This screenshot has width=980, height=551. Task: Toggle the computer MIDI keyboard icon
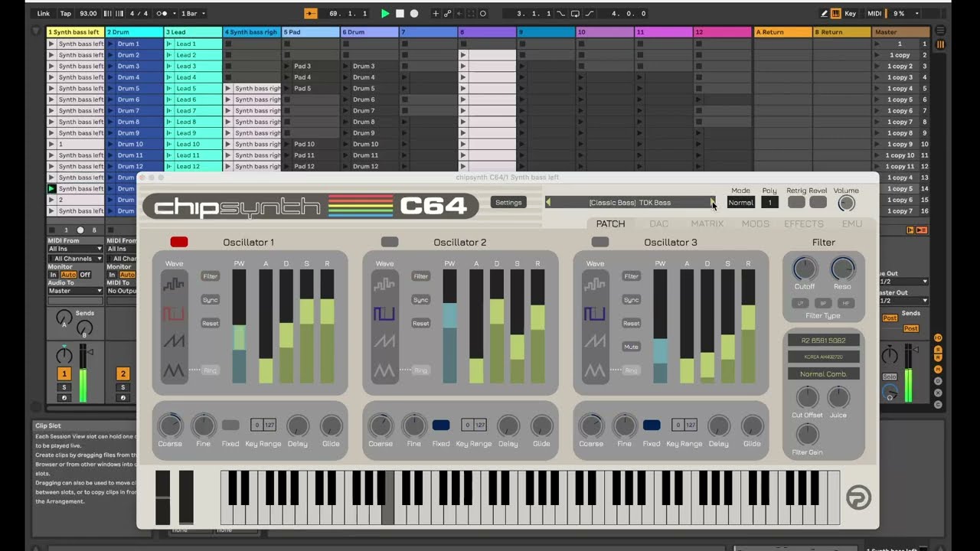[836, 13]
